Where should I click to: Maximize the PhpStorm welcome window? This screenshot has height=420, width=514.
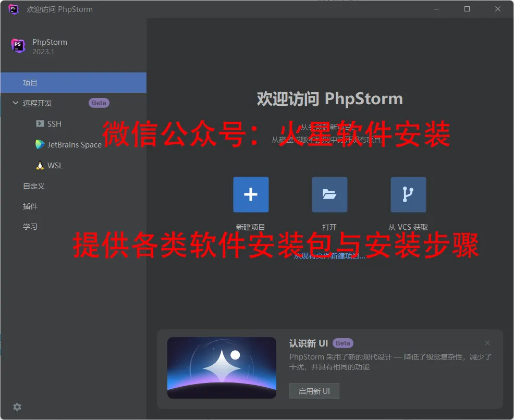coord(467,9)
